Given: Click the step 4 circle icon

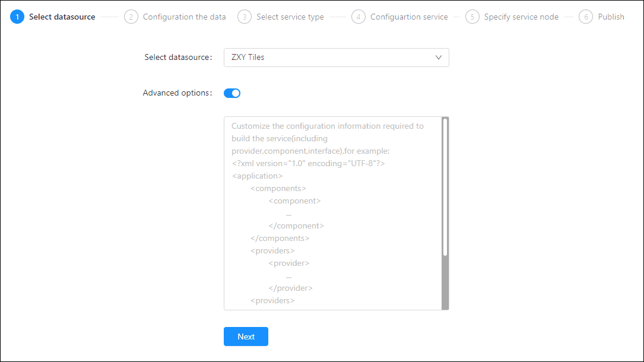Looking at the screenshot, I should point(359,17).
